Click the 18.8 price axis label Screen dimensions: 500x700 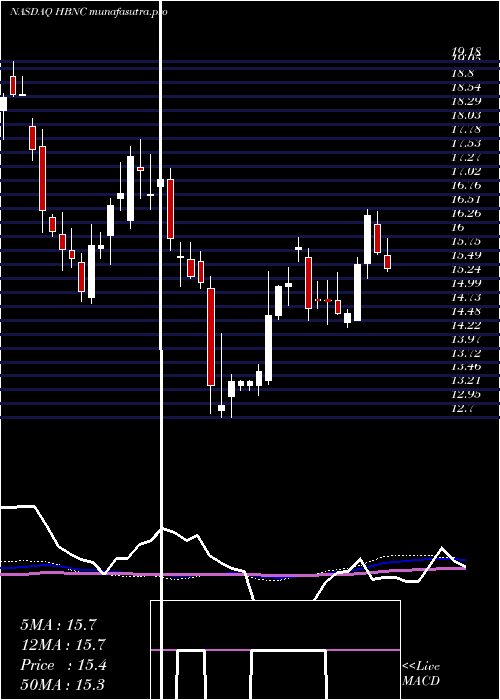(x=462, y=74)
